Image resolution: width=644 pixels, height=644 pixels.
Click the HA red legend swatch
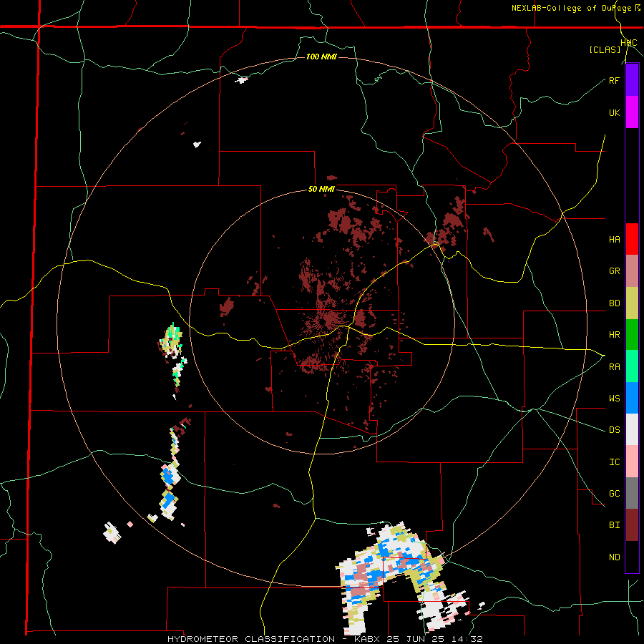pyautogui.click(x=632, y=239)
